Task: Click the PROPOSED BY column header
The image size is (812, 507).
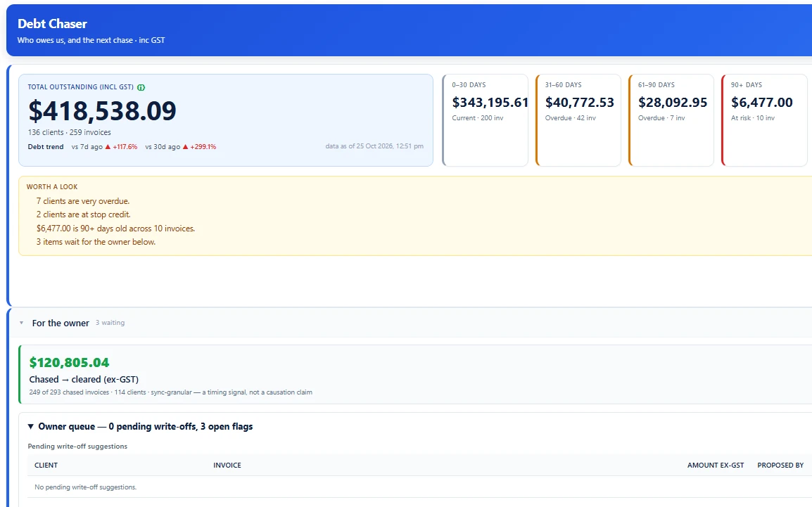Action: (780, 465)
